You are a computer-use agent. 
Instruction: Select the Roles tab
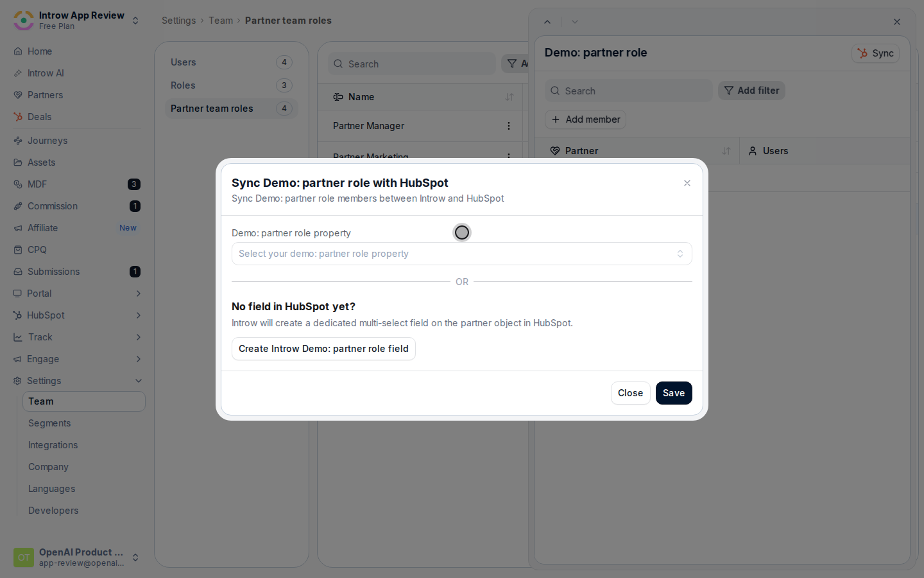231,85
